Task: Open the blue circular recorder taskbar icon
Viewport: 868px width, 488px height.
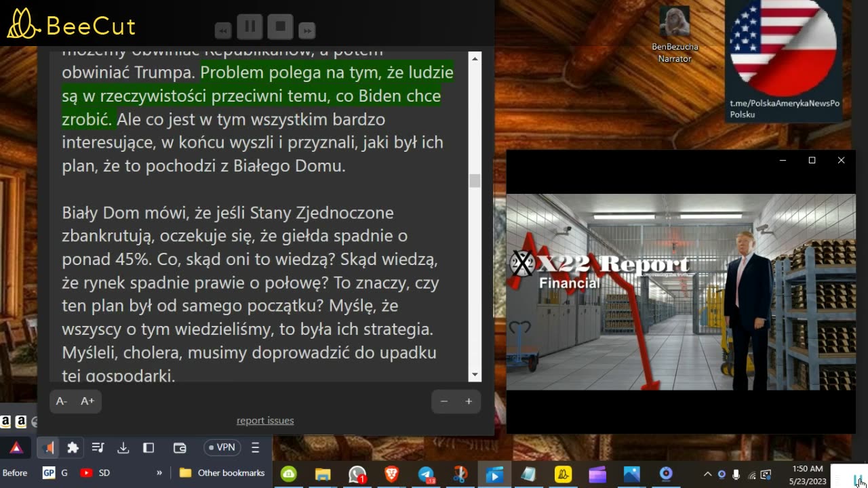Action: coord(666,474)
